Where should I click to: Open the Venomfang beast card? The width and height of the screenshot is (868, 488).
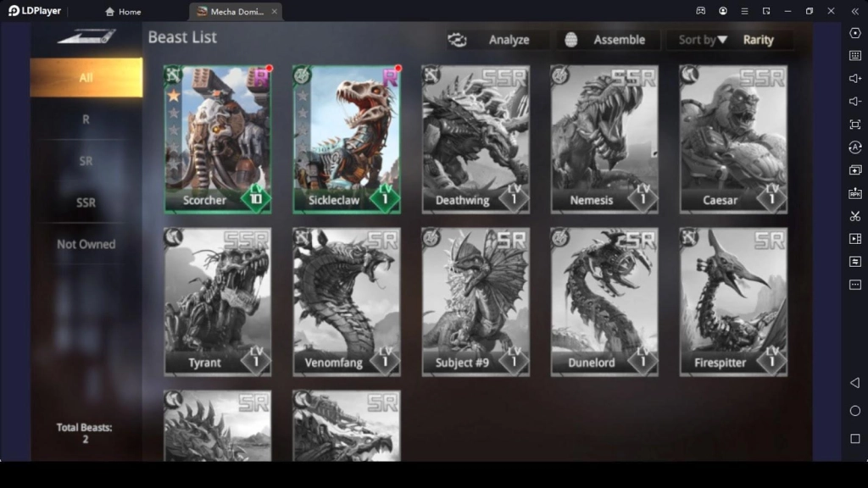347,302
